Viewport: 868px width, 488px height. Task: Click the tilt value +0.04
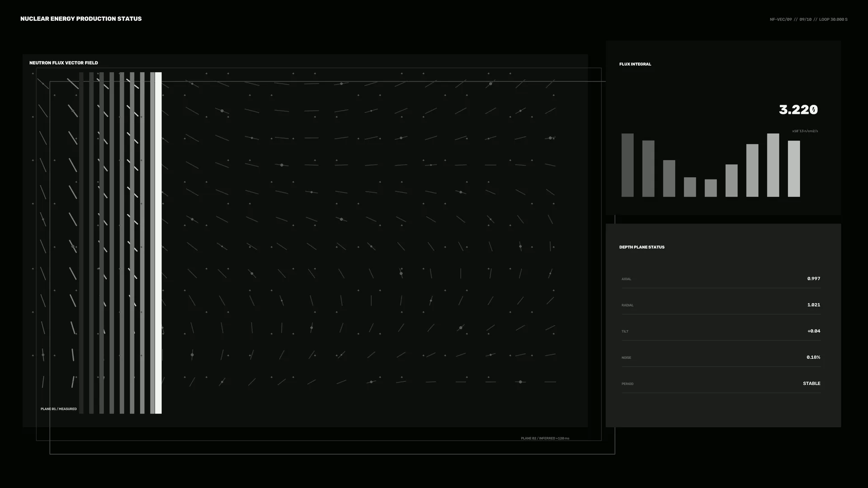coord(814,331)
